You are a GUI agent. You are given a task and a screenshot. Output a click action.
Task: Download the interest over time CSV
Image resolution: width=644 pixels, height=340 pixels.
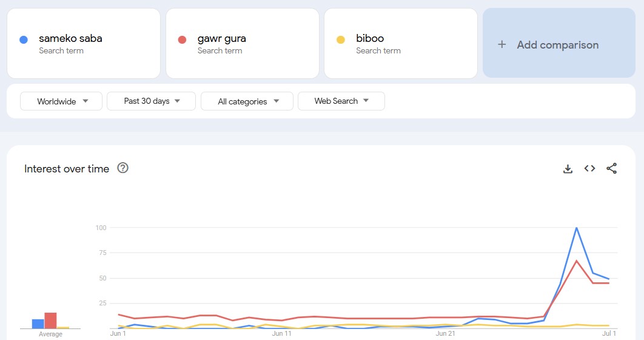(x=568, y=169)
